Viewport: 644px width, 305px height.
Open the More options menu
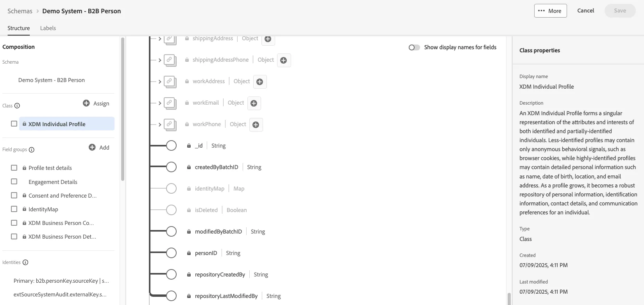(x=550, y=11)
